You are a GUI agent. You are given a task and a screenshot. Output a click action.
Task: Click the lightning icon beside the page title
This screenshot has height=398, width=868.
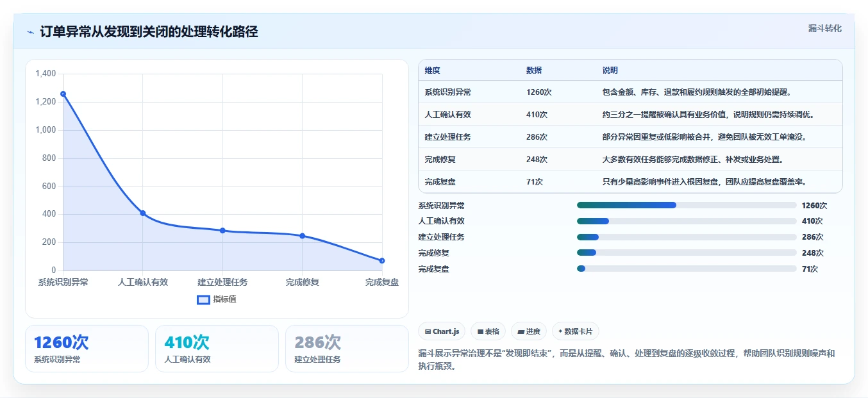tap(30, 32)
